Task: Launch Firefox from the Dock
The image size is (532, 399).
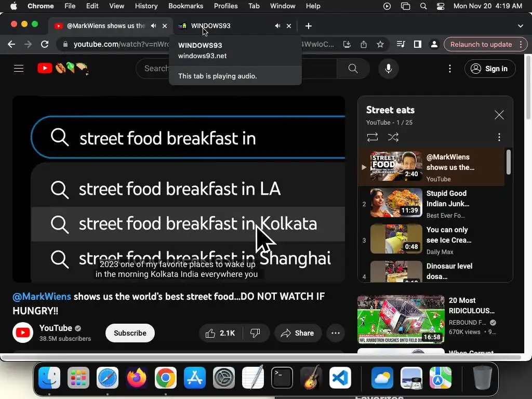Action: (137, 378)
